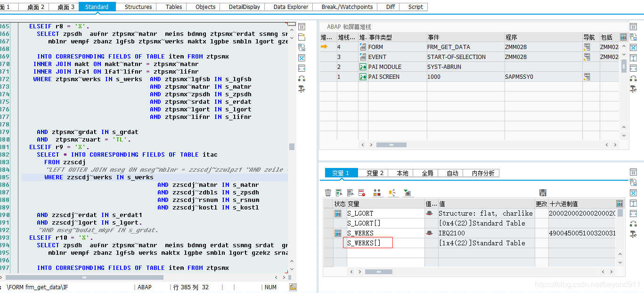
Task: Close the variables tool panel
Action: (x=633, y=172)
